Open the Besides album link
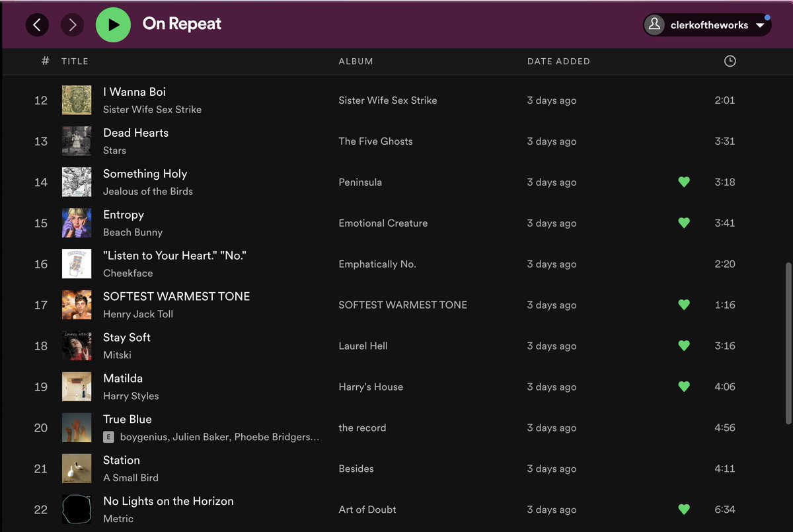 356,469
